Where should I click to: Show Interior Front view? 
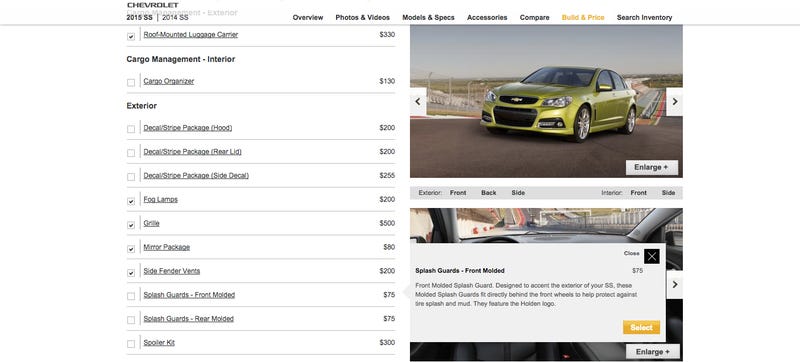(x=638, y=193)
